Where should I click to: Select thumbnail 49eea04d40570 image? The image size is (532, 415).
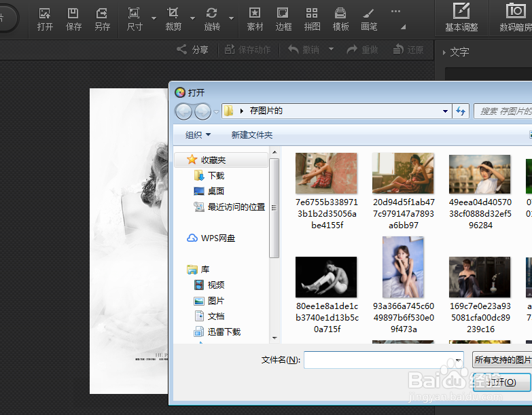(x=480, y=175)
